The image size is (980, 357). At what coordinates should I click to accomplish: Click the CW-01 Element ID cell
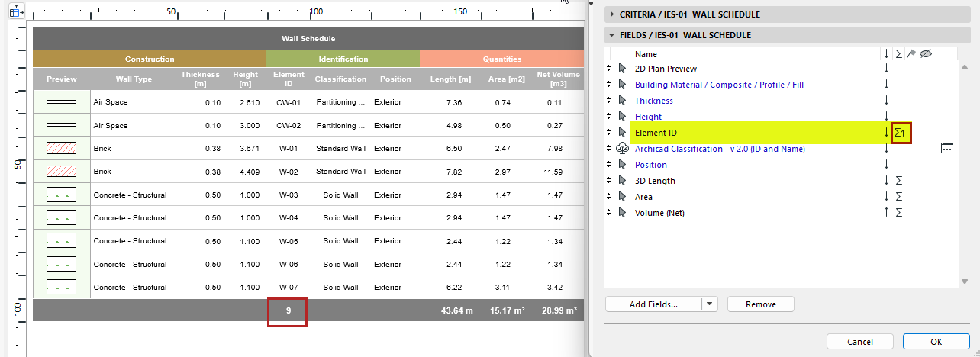289,102
